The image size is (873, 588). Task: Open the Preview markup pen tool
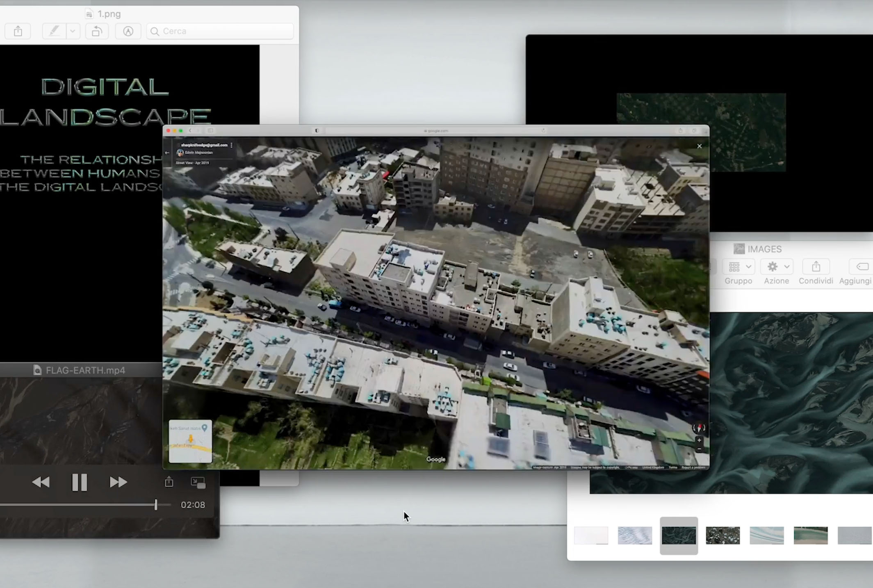coord(54,31)
